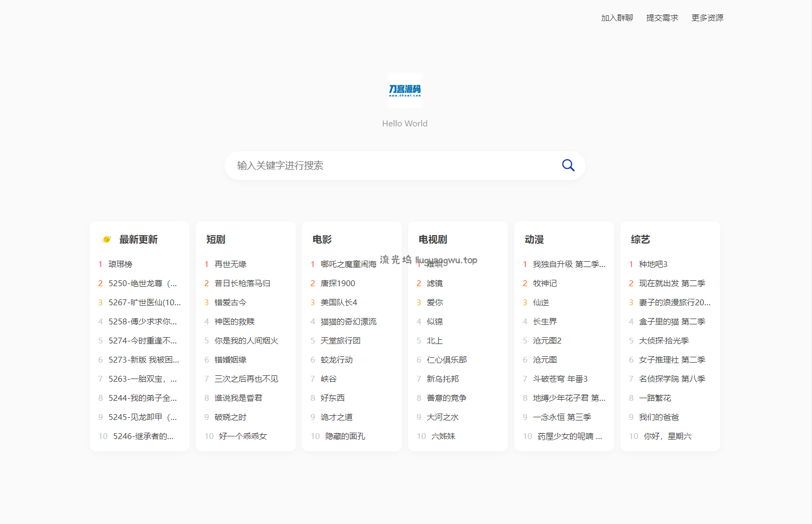Open 唐探1900 in the 电影 list
Image resolution: width=812 pixels, height=524 pixels.
tap(339, 283)
